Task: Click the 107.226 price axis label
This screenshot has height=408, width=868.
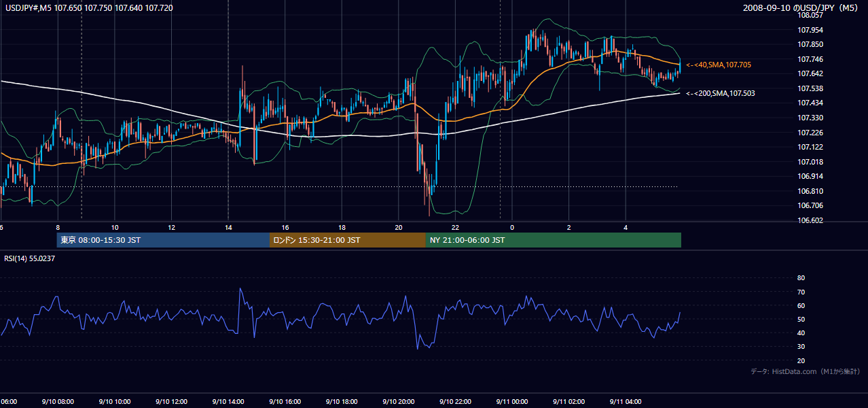Action: tap(810, 133)
